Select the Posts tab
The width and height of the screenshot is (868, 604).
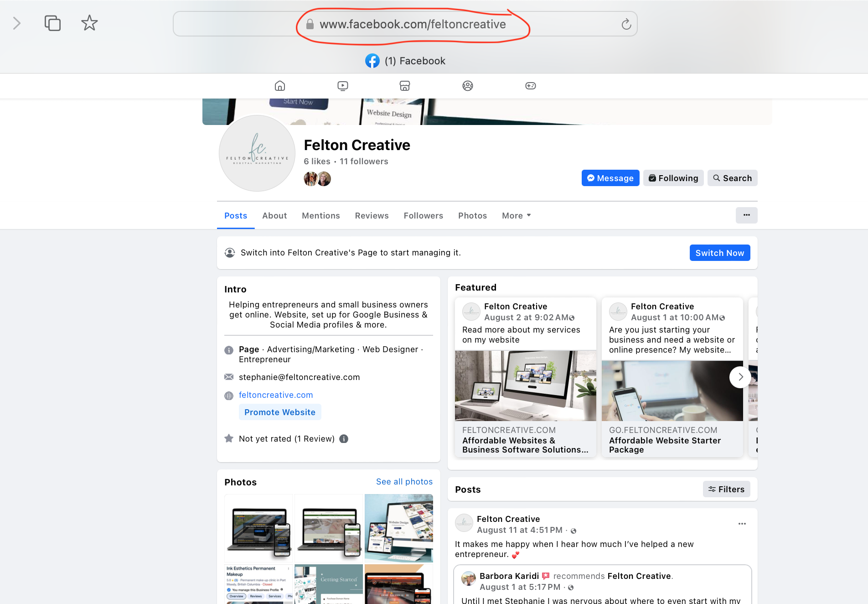pyautogui.click(x=236, y=216)
